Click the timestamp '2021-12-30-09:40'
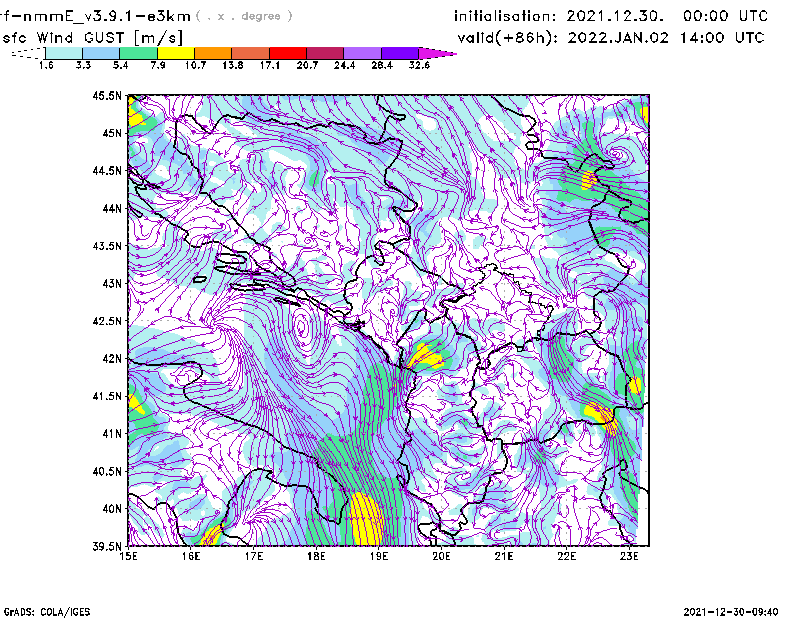Image resolution: width=800 pixels, height=618 pixels. tap(731, 612)
